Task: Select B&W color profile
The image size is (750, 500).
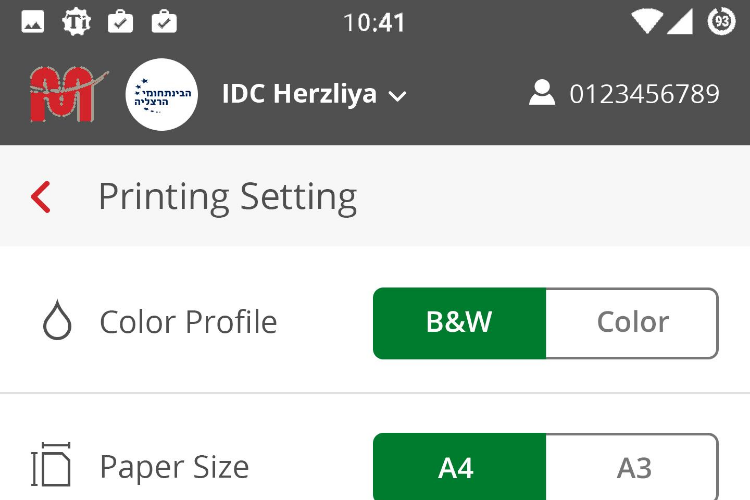Action: (x=459, y=323)
